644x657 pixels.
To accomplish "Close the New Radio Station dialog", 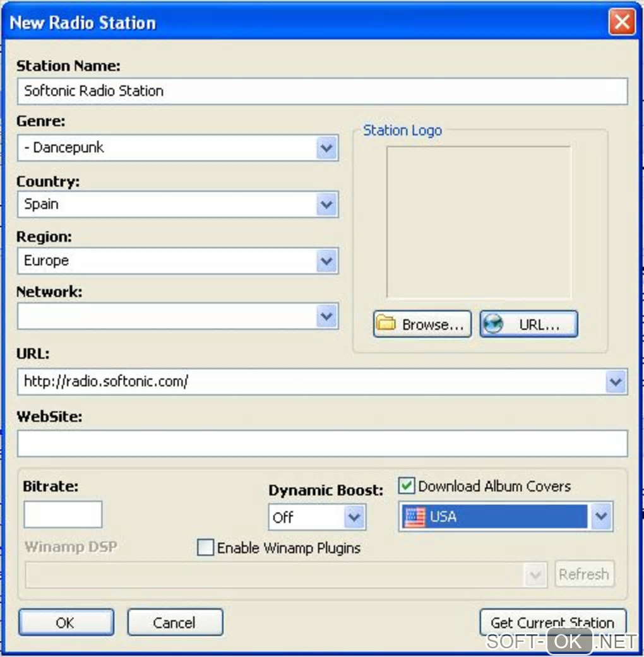I will click(x=622, y=21).
